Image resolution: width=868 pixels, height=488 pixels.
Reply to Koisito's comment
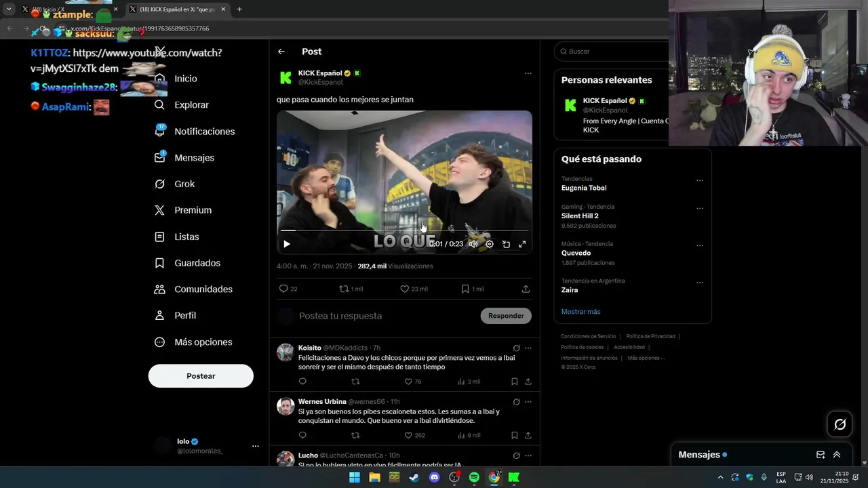click(x=302, y=382)
